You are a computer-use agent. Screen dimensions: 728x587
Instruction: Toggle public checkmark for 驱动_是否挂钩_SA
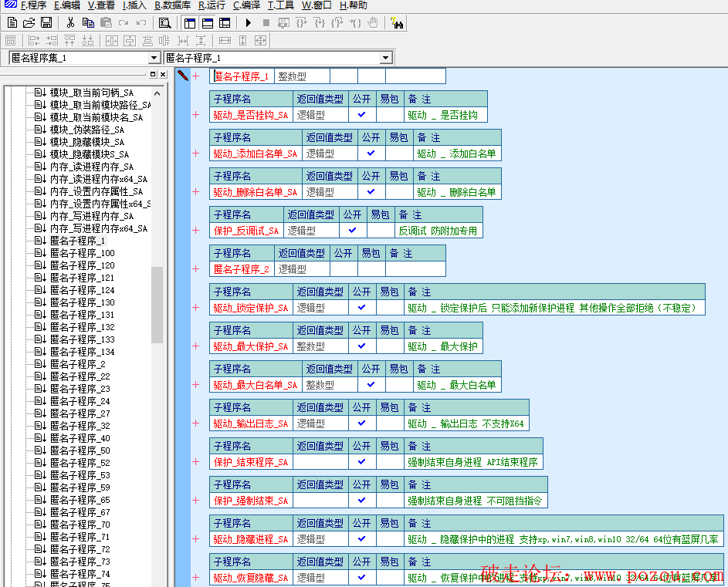point(361,115)
